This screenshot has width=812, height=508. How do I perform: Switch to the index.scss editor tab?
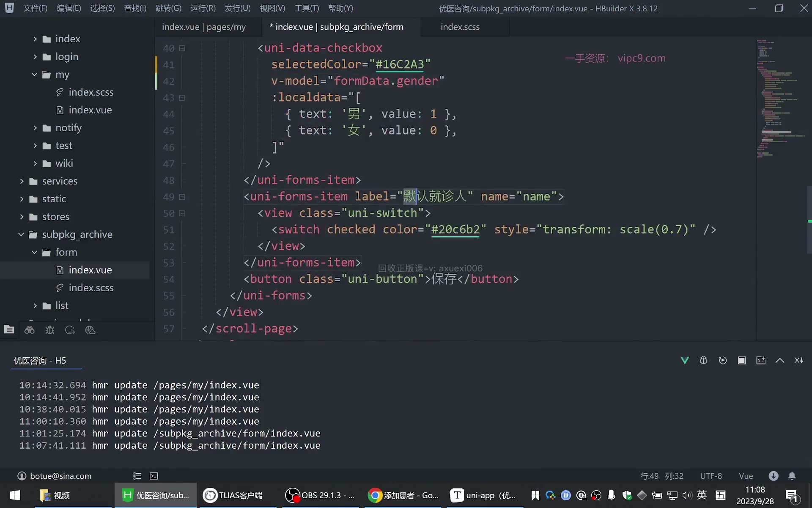(460, 27)
